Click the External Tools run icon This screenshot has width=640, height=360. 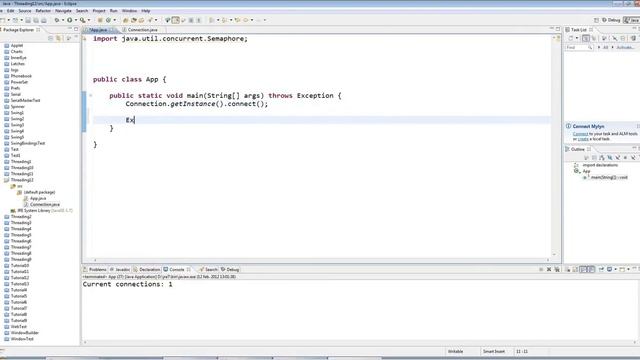[83, 20]
